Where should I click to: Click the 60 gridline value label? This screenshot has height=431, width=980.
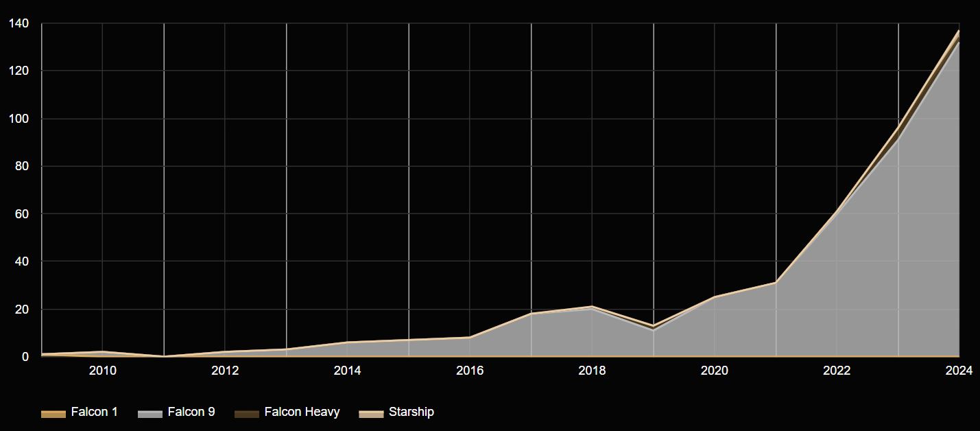23,213
